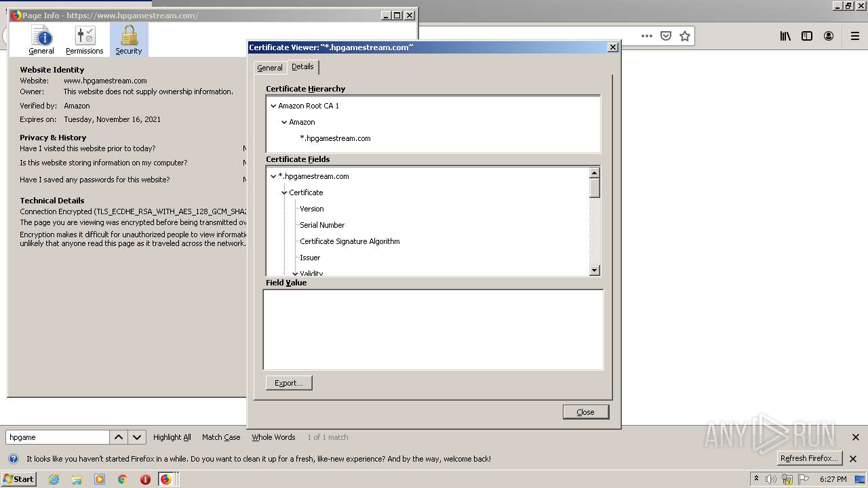Open the Security section in Page Info
Image resolution: width=868 pixels, height=488 pixels.
(x=129, y=40)
